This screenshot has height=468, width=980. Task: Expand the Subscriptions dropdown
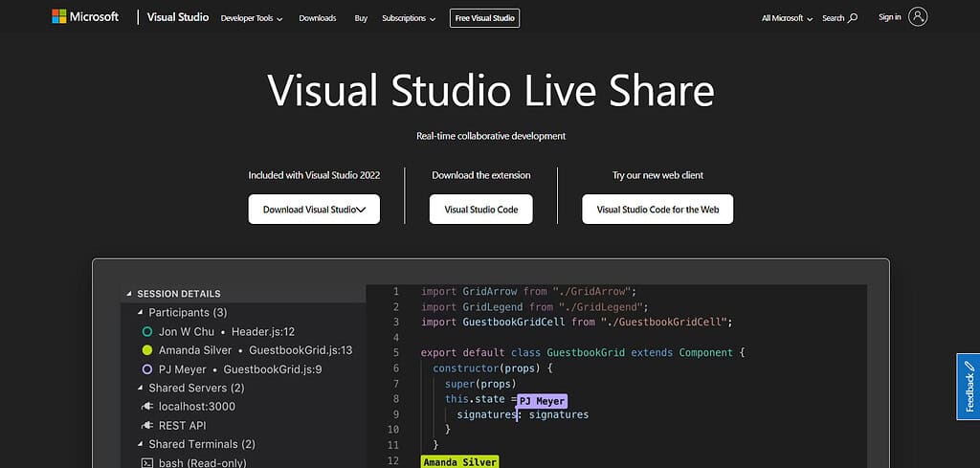coord(409,18)
